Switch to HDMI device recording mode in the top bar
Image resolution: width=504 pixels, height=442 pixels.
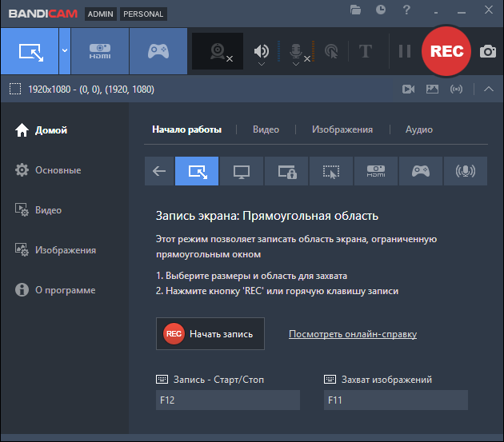(100, 51)
